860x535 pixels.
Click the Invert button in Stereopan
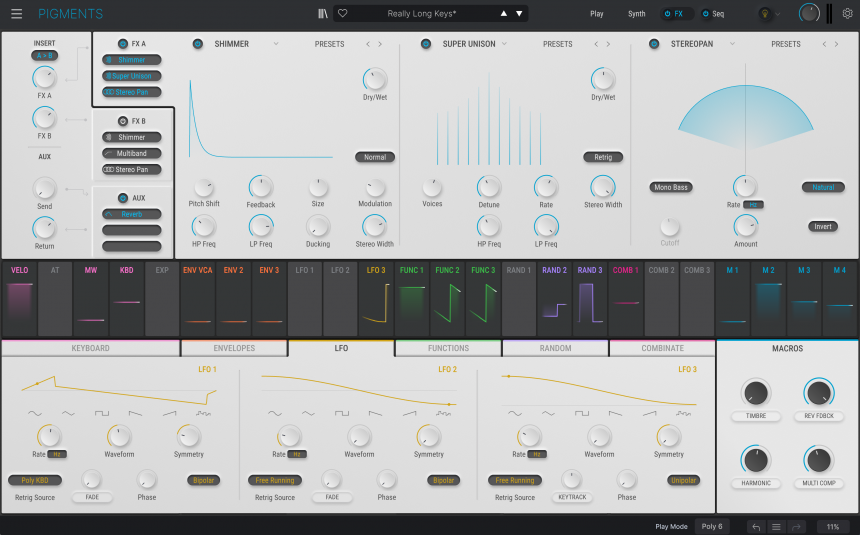click(822, 226)
